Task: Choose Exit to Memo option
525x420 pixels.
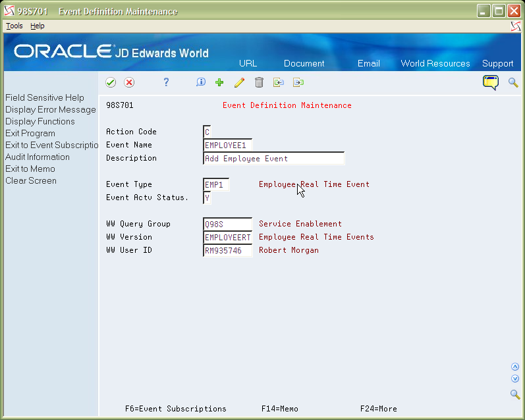Action: (x=30, y=169)
